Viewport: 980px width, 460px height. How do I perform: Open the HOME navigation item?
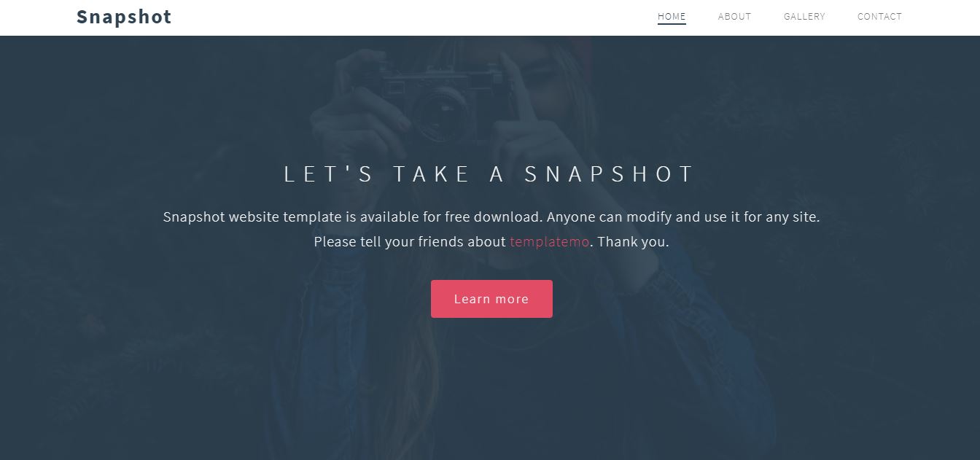pyautogui.click(x=672, y=16)
